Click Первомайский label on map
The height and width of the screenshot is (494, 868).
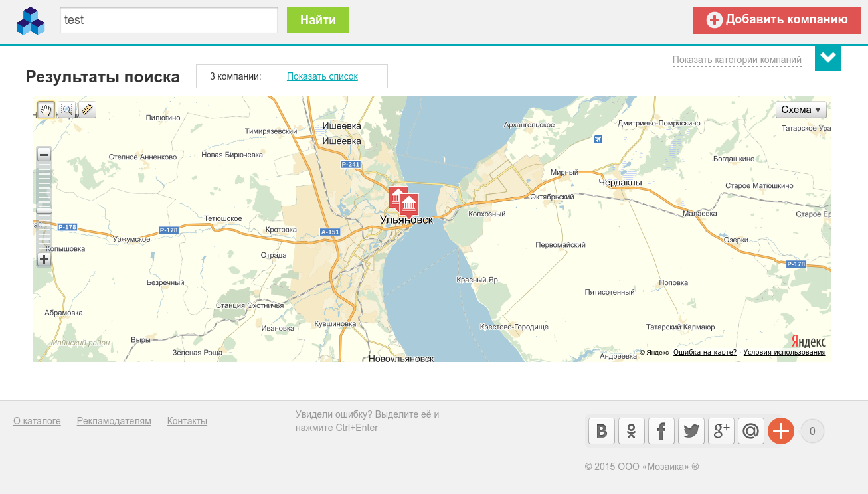click(561, 245)
